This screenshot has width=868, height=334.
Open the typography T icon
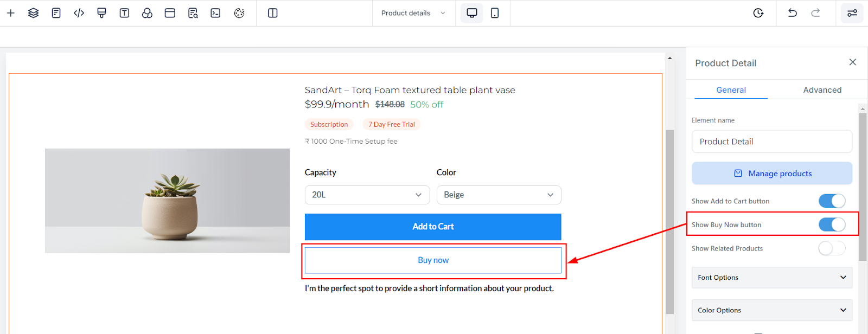point(124,13)
